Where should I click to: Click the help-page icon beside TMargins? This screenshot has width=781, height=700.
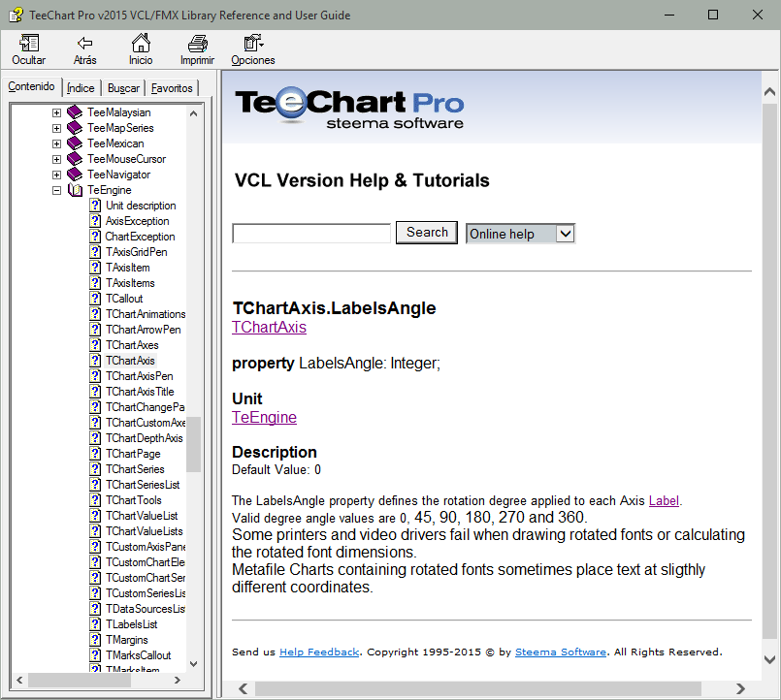(x=95, y=639)
